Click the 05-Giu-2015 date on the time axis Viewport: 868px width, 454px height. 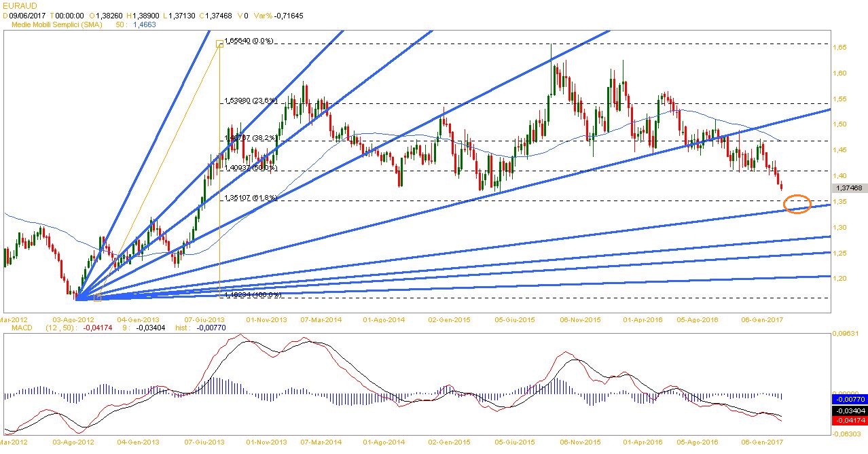[513, 319]
